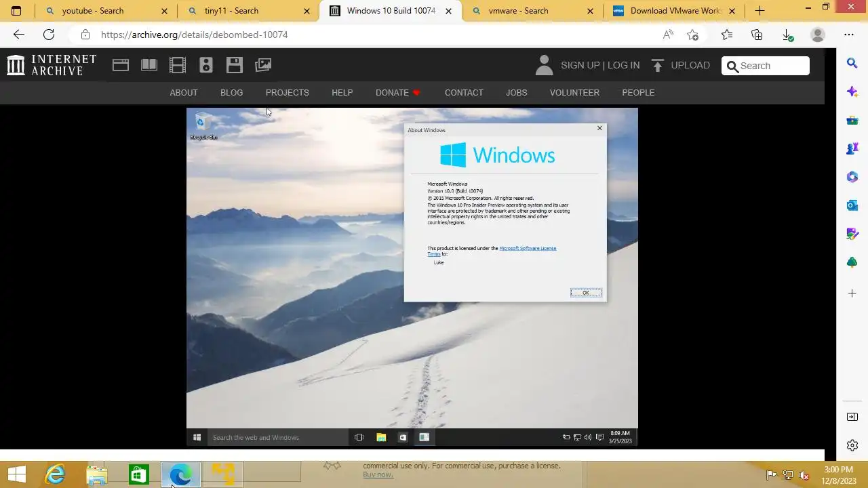Open the PEOPLE menu item
This screenshot has width=868, height=488.
pyautogui.click(x=638, y=93)
